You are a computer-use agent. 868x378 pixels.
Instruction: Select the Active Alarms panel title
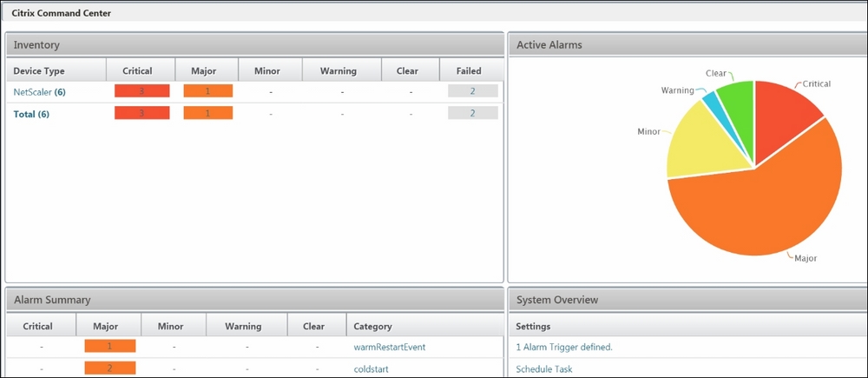(549, 45)
